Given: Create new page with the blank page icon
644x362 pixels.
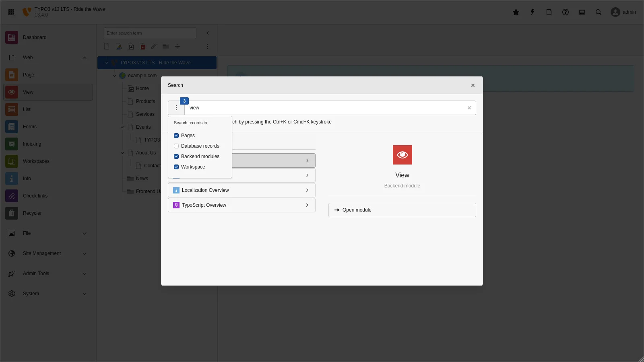Looking at the screenshot, I should click(107, 46).
